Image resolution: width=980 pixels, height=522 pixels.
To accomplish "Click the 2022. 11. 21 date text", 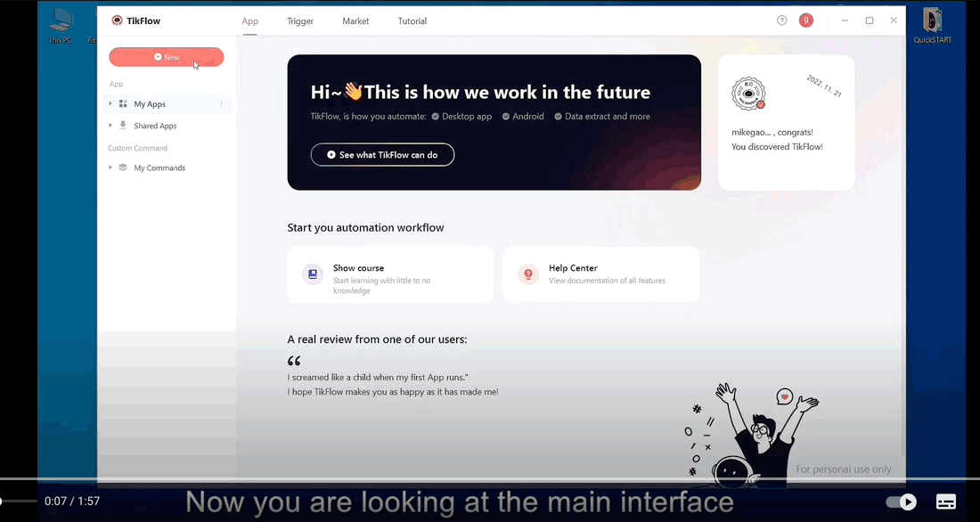I will (824, 86).
